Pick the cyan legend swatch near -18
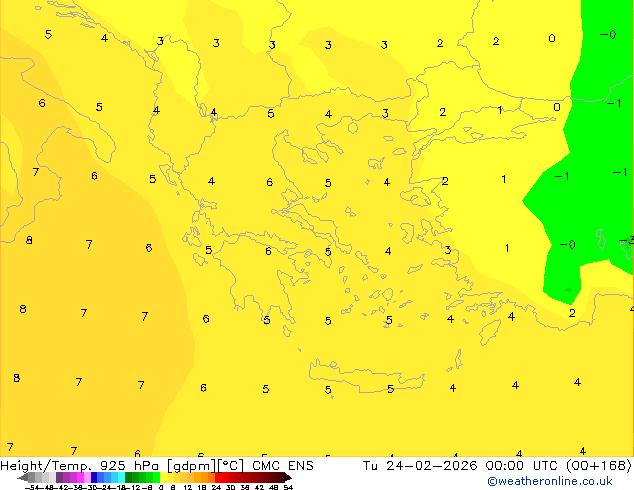Image resolution: width=634 pixels, height=490 pixels. pyautogui.click(x=122, y=477)
